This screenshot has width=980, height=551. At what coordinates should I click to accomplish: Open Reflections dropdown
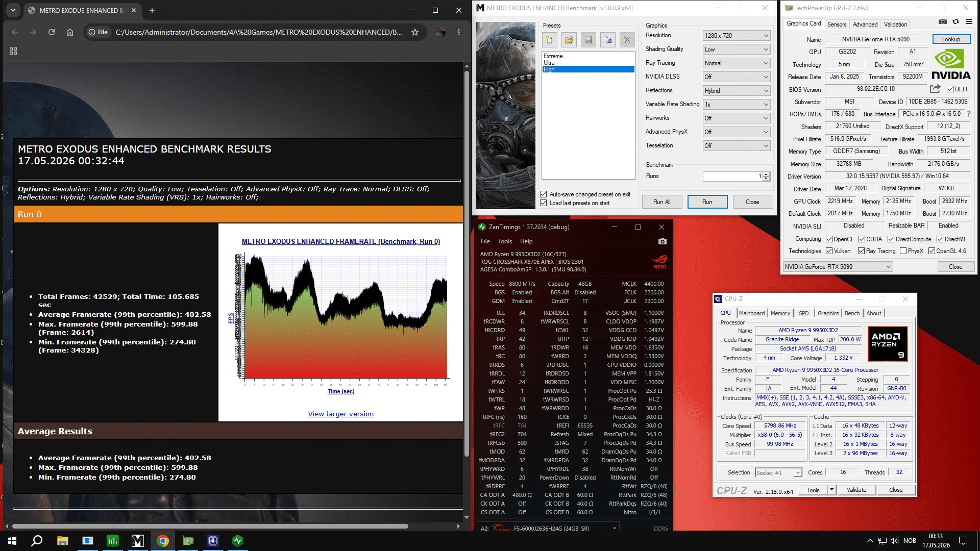(737, 91)
